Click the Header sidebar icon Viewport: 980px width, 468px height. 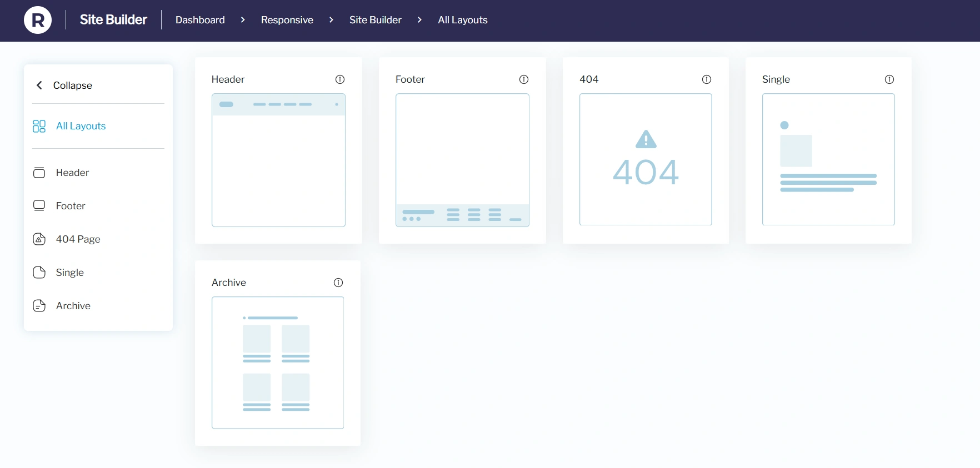coord(39,173)
